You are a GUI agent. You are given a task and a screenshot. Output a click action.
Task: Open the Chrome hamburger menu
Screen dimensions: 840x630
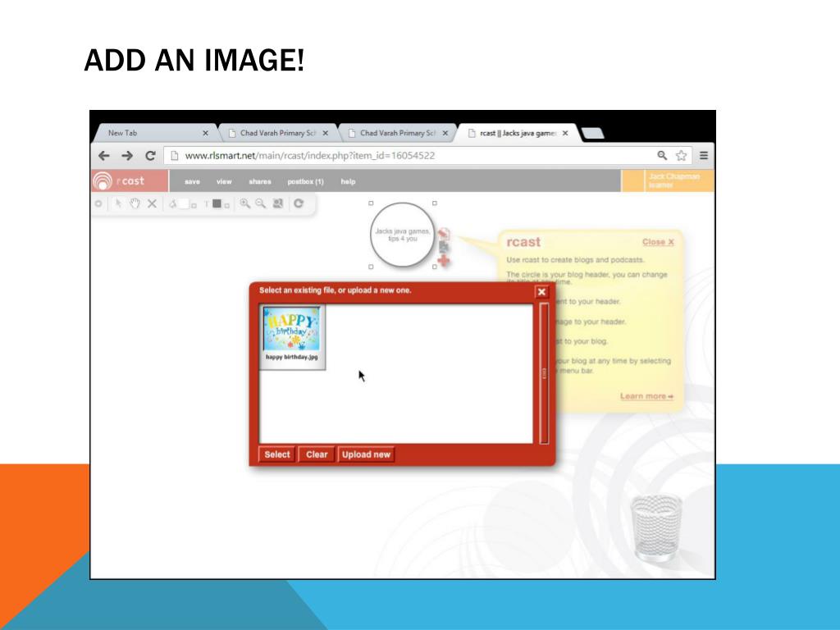704,155
